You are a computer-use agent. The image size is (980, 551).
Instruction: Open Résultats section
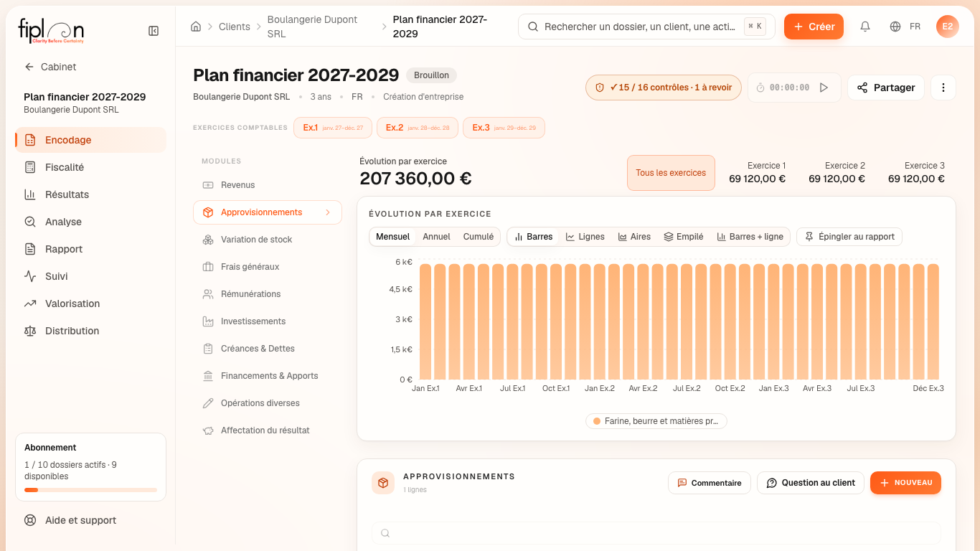click(x=90, y=194)
